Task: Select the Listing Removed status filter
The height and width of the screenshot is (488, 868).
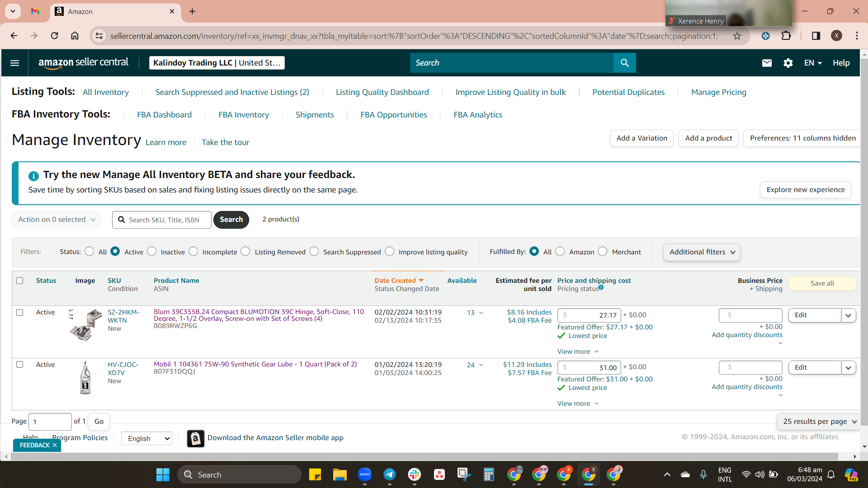Action: point(245,251)
